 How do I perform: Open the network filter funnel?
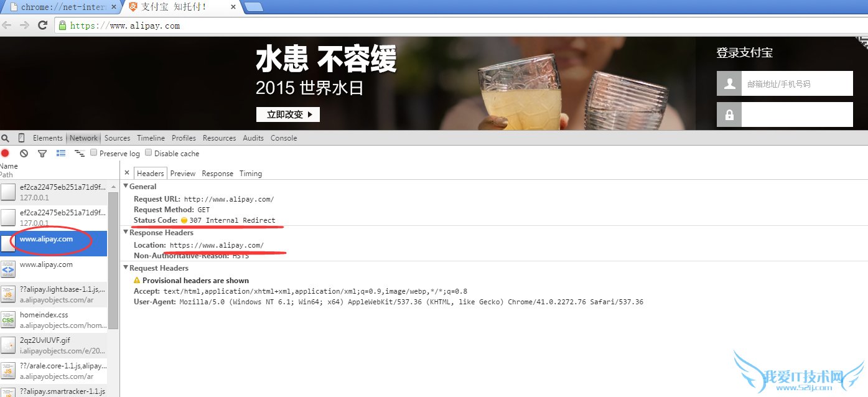42,154
